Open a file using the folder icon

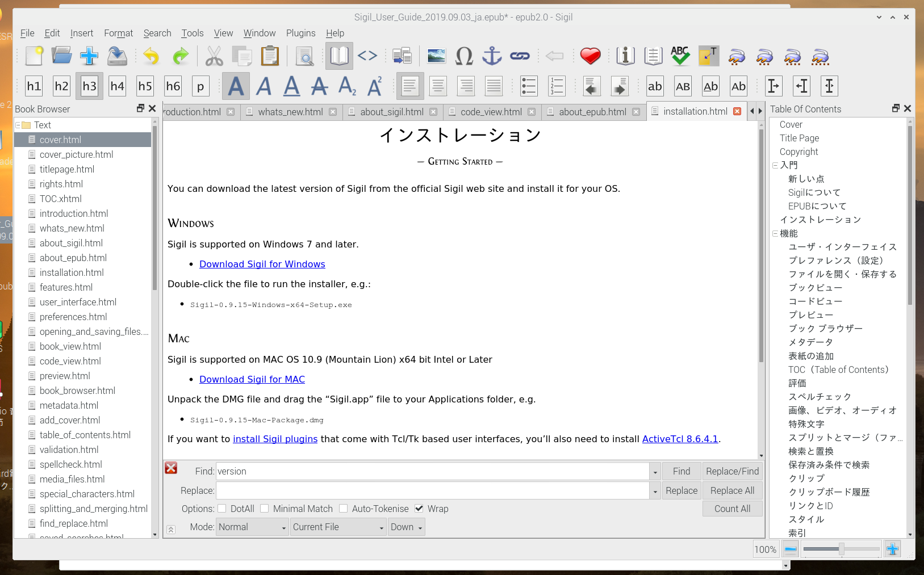(x=61, y=56)
